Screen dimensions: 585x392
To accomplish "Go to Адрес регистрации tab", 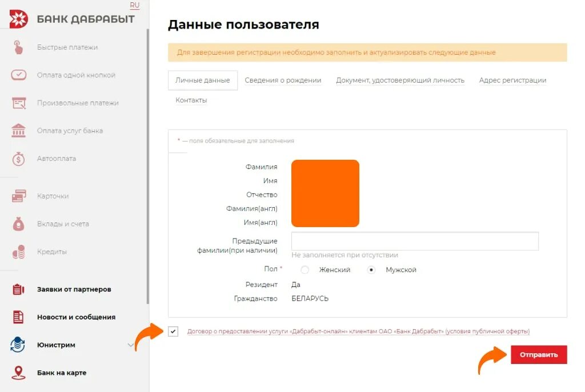I will click(512, 80).
